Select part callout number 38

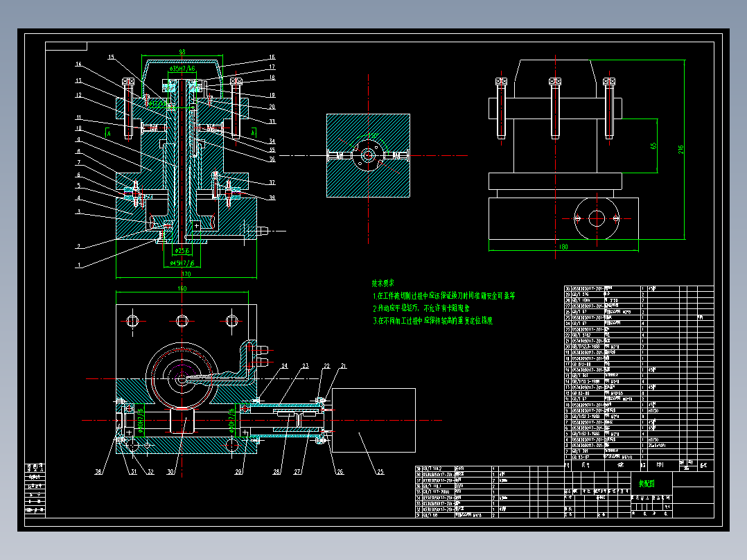coord(98,472)
